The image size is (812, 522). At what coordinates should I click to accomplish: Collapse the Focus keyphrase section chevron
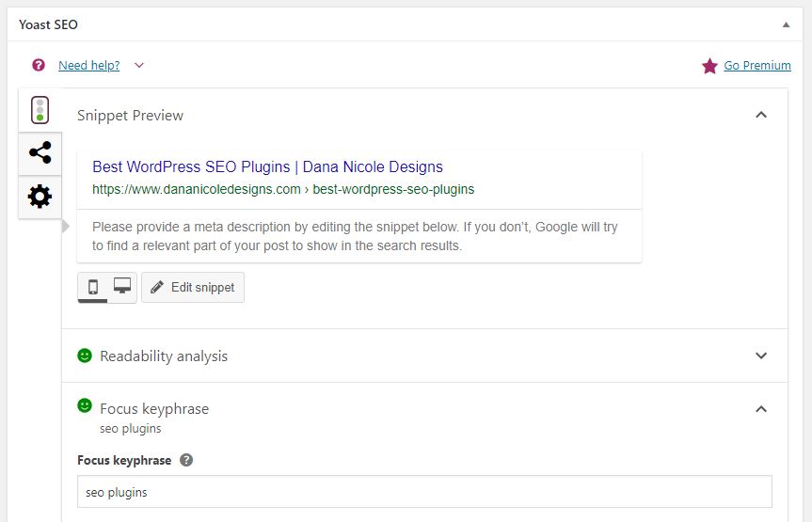pyautogui.click(x=761, y=409)
